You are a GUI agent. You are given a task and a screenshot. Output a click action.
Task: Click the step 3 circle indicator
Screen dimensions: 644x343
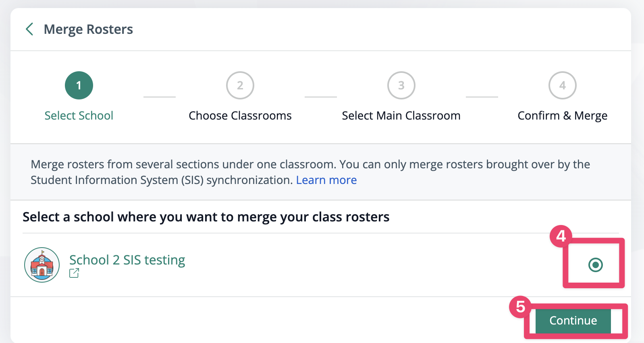[x=401, y=85]
